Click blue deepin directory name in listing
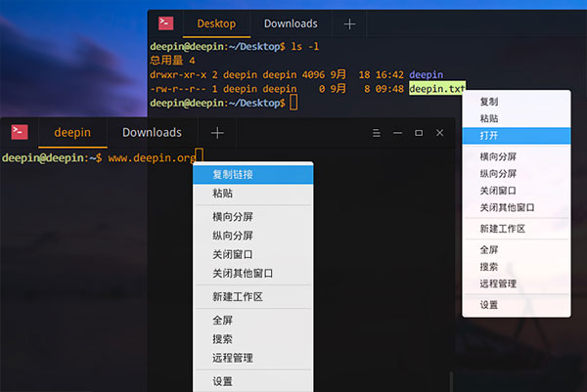Viewport: 587px width, 392px height. tap(426, 74)
